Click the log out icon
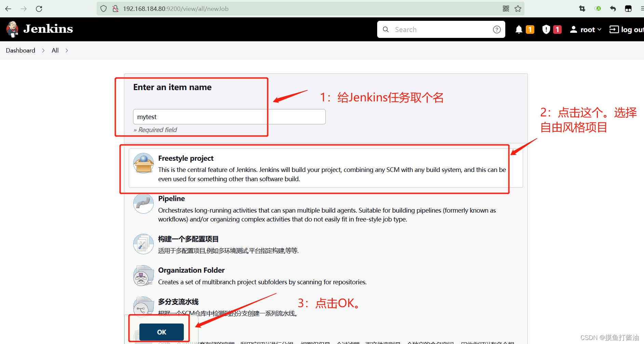The width and height of the screenshot is (644, 344). click(614, 29)
